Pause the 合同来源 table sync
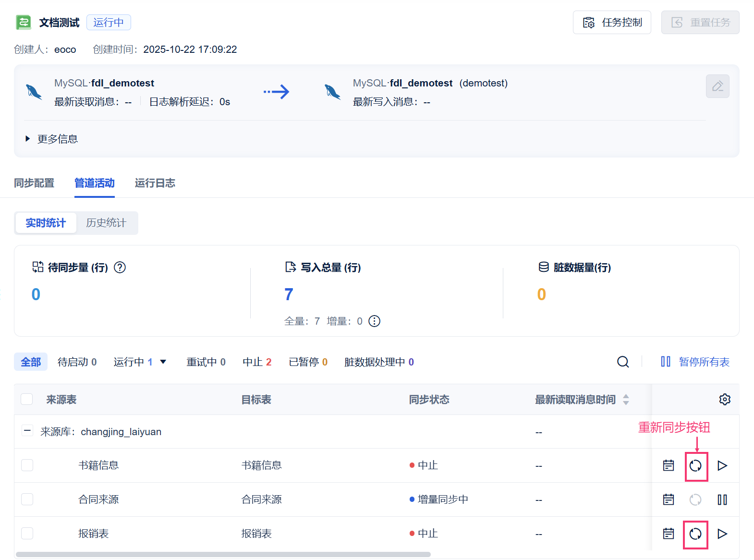Screen dimensions: 754x560 722,499
